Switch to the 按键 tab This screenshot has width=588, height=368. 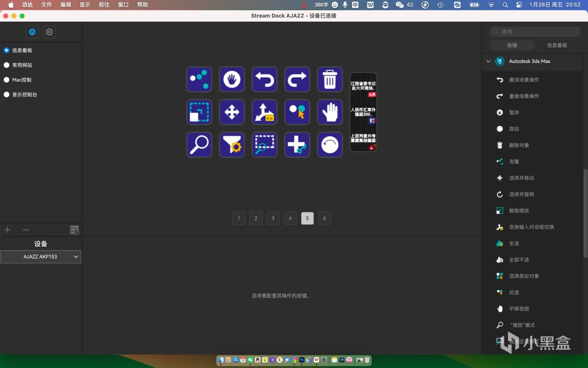click(x=512, y=45)
